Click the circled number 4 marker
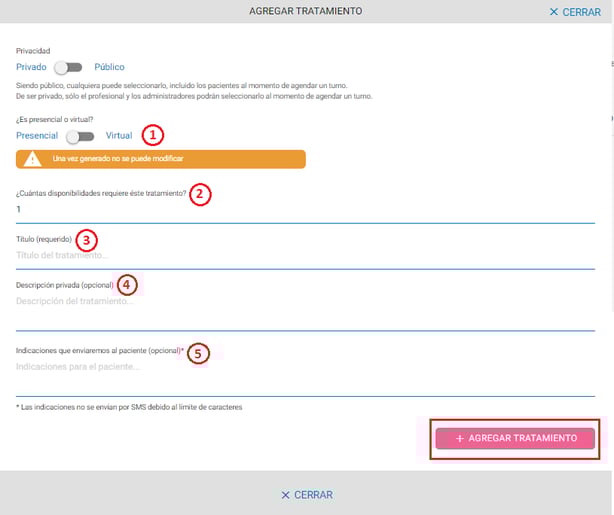 pos(126,285)
